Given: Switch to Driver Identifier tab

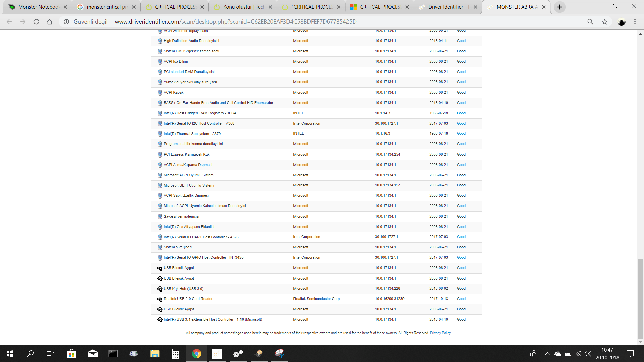Looking at the screenshot, I should 448,7.
